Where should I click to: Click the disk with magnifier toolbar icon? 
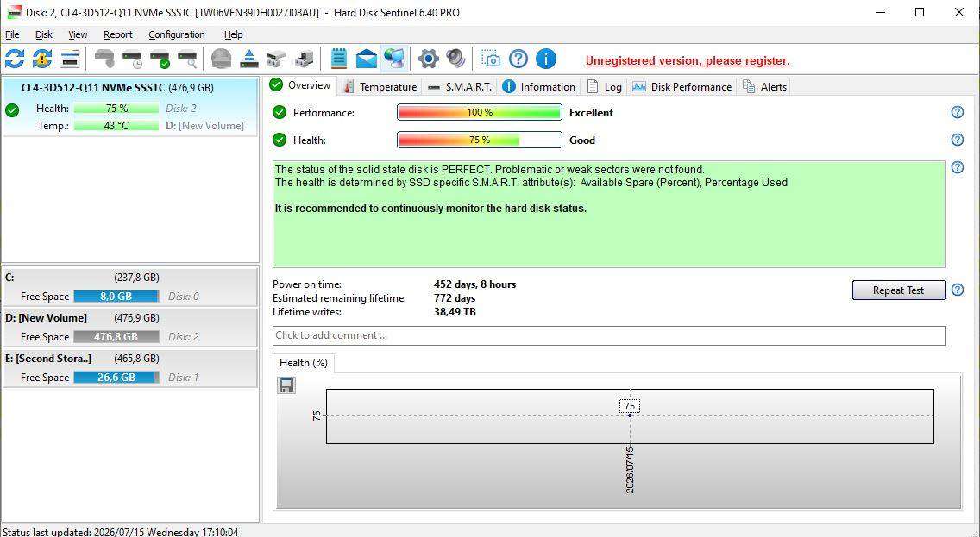click(187, 59)
